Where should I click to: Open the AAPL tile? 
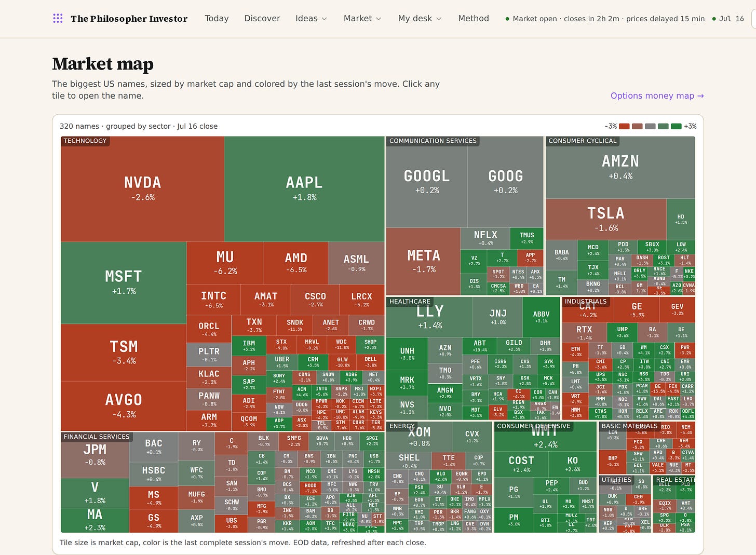coord(304,189)
